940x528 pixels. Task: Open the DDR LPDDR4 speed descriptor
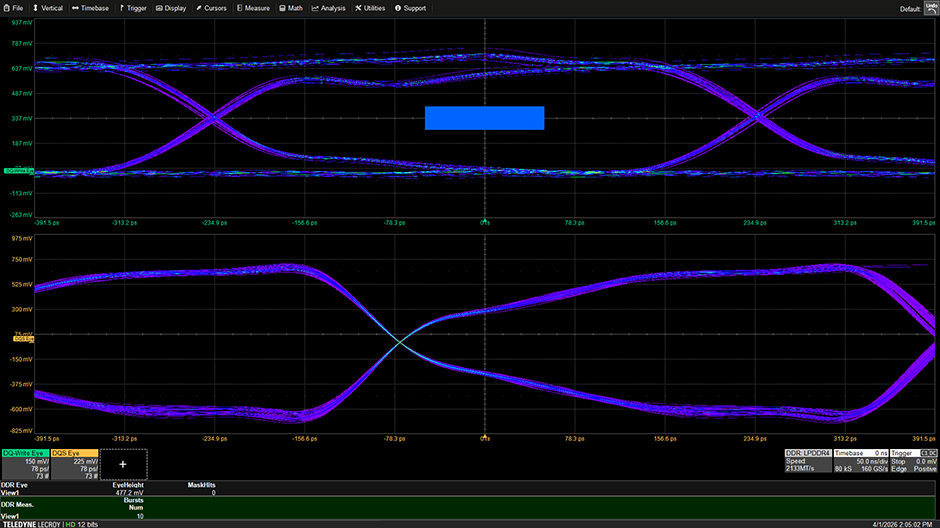[x=807, y=463]
